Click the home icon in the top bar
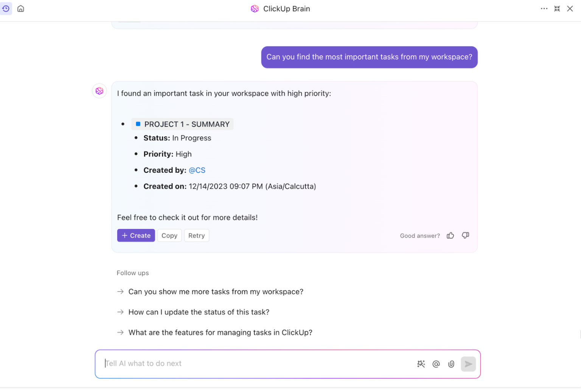581x392 pixels. (x=20, y=8)
